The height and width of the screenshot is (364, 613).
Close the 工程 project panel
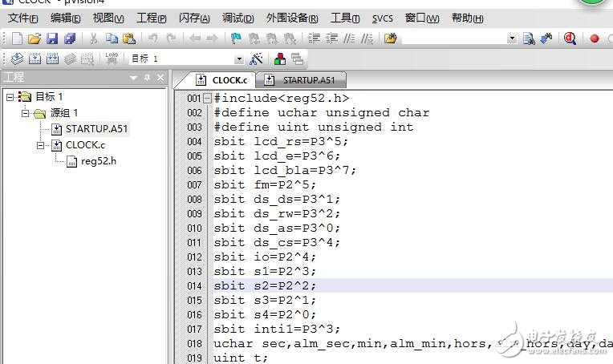click(160, 77)
